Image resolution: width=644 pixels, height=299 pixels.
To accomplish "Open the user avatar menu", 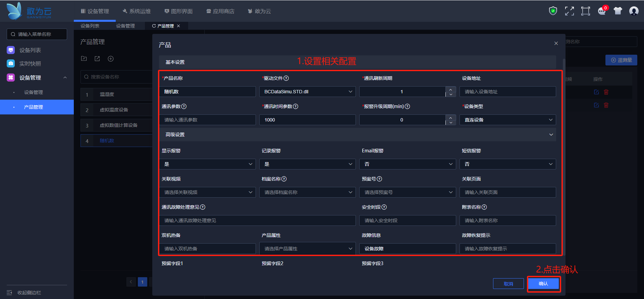I will click(x=634, y=11).
